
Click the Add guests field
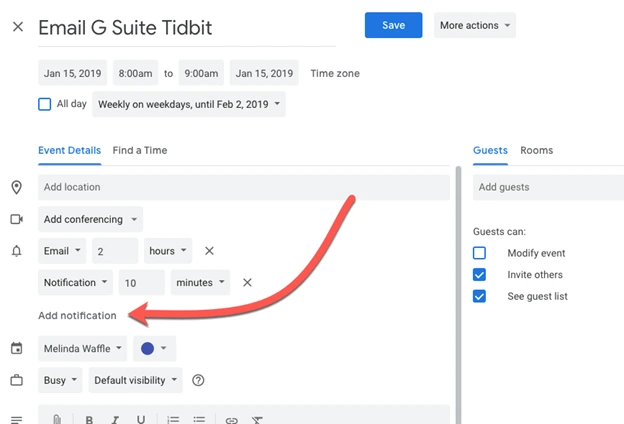click(x=548, y=187)
